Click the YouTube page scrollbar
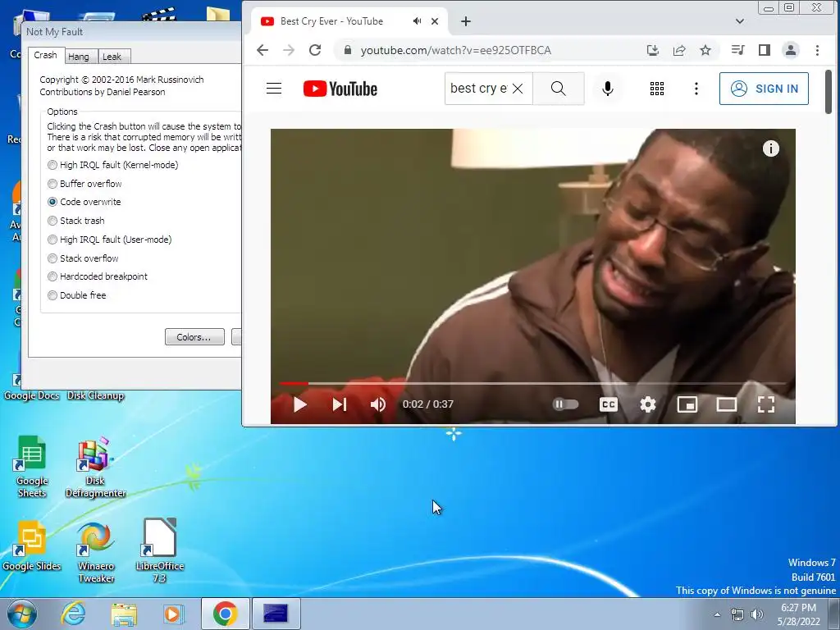Image resolution: width=840 pixels, height=630 pixels. tap(829, 92)
